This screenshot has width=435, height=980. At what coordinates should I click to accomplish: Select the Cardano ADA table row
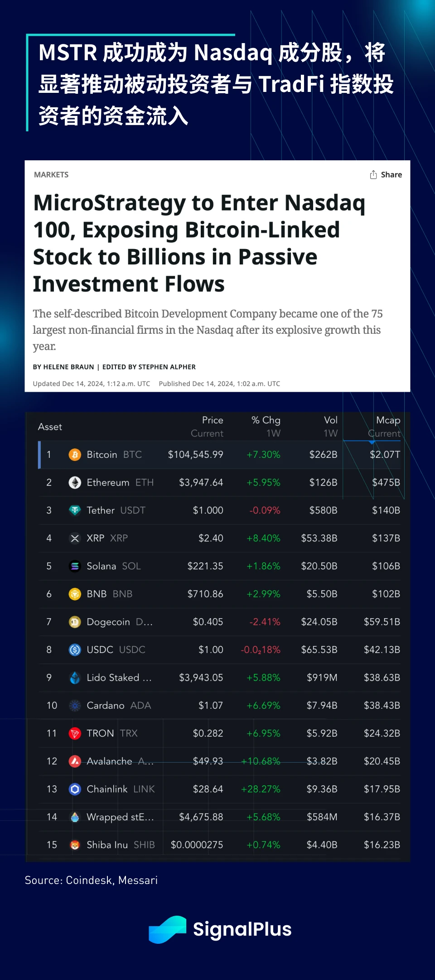pos(222,706)
